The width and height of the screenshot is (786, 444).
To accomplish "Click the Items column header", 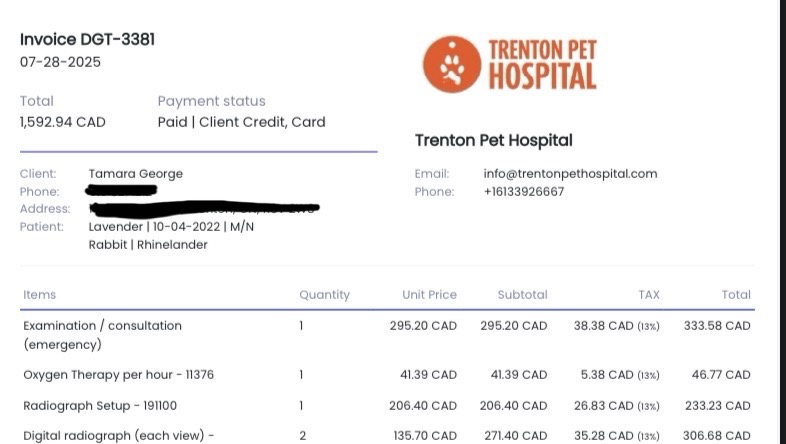I will coord(39,295).
